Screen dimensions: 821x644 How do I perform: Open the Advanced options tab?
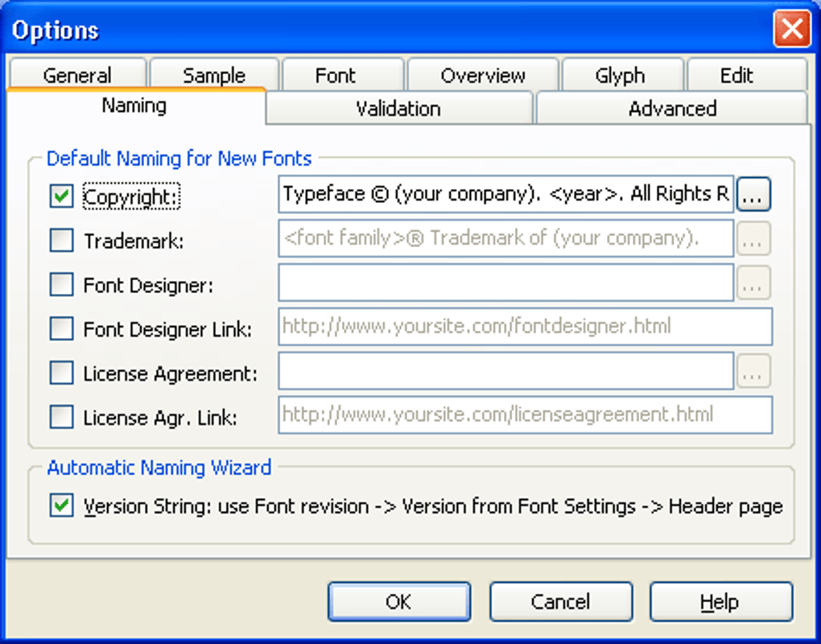coord(672,108)
